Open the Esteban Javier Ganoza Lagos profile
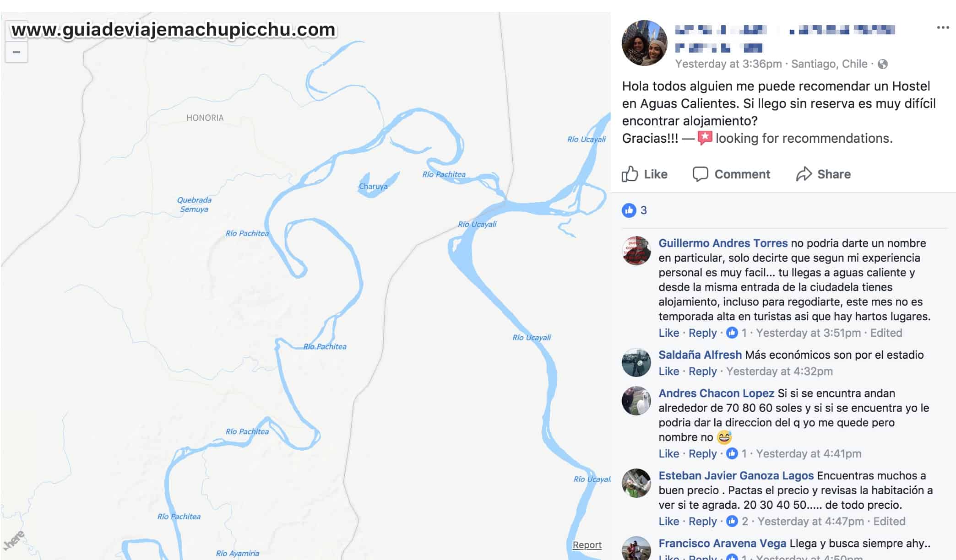The height and width of the screenshot is (560, 956). (x=736, y=475)
